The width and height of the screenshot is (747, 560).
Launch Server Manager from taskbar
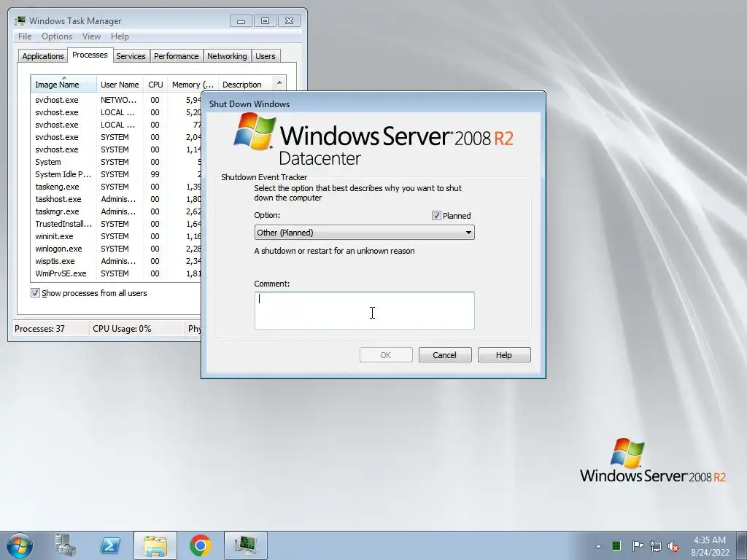tap(65, 545)
